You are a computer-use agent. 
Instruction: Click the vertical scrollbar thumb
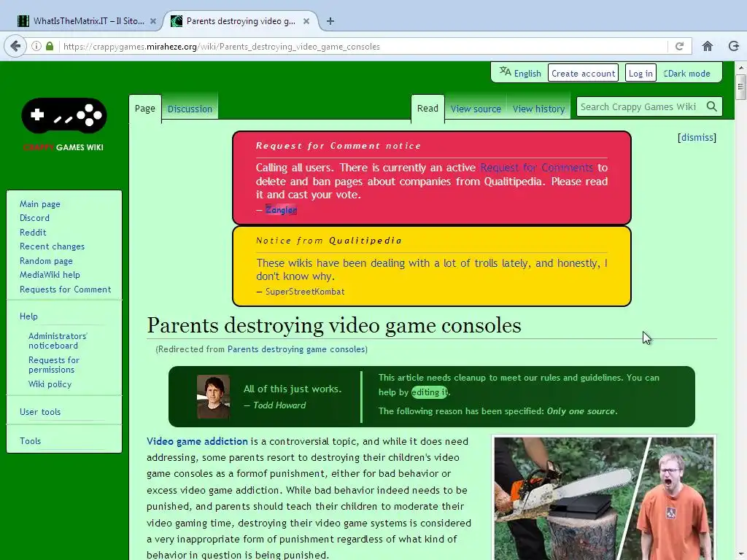740,87
